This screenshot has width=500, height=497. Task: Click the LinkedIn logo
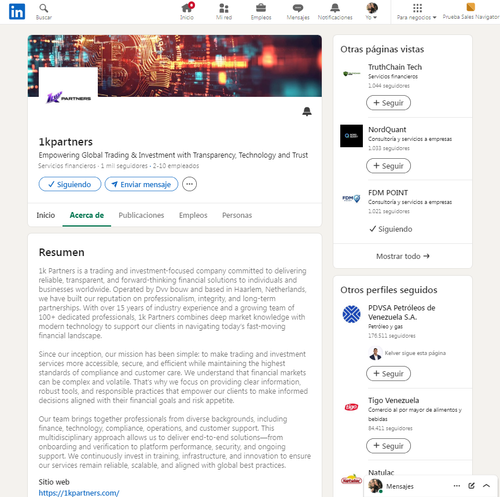click(x=17, y=12)
